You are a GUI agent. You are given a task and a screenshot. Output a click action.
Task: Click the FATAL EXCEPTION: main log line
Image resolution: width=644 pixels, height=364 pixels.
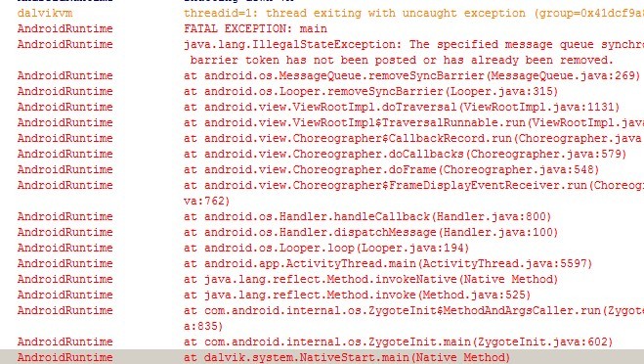322,28
